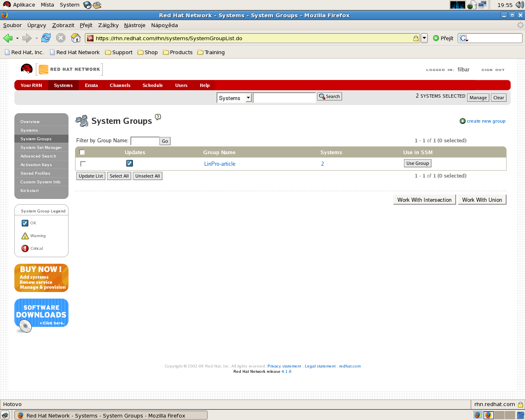Open the Support bookmarks folder

click(119, 52)
